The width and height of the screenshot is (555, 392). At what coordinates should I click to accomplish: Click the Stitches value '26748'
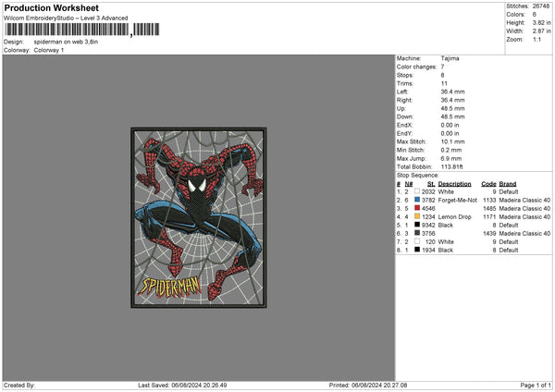pyautogui.click(x=541, y=6)
